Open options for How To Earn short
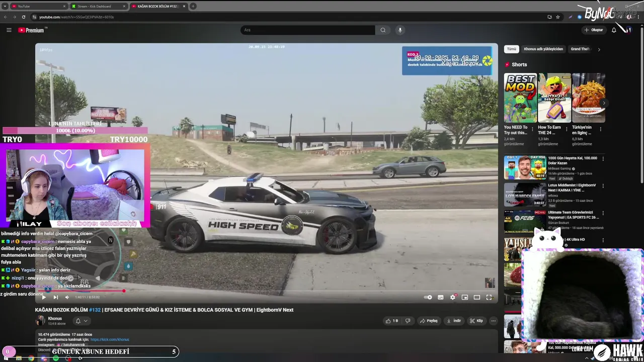Screen dimensions: 644x362 pyautogui.click(x=567, y=129)
